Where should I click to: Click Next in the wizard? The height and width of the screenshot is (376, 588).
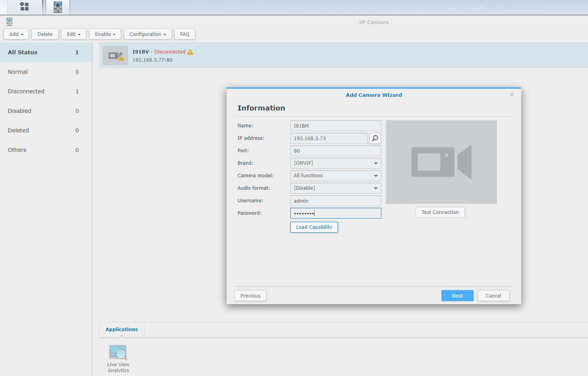point(457,296)
